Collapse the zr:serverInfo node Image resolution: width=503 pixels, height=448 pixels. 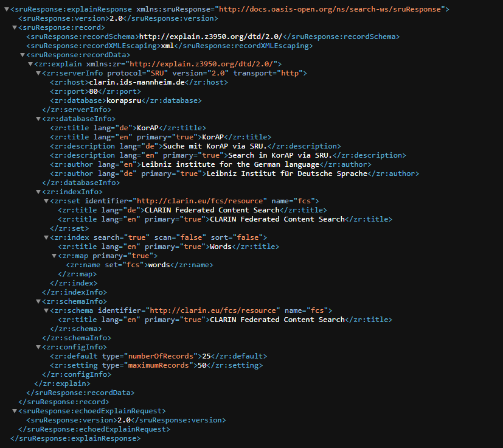(x=38, y=74)
